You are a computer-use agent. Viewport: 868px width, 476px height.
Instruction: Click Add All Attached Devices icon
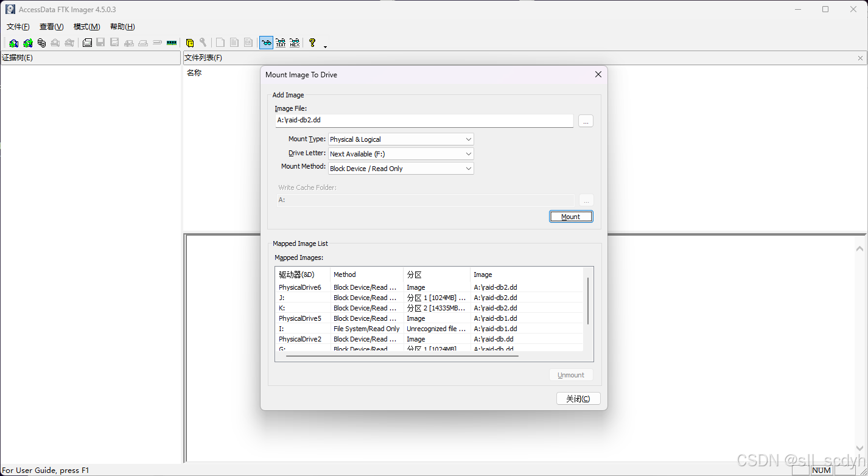click(27, 43)
